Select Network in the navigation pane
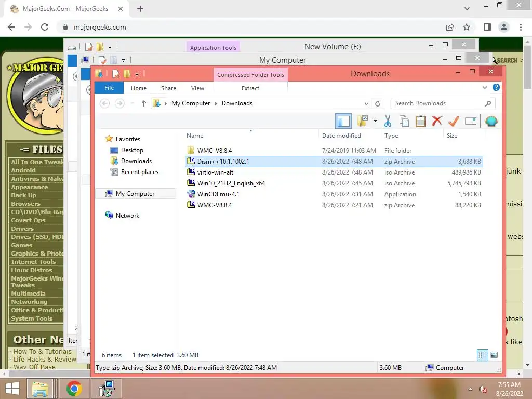 127,216
